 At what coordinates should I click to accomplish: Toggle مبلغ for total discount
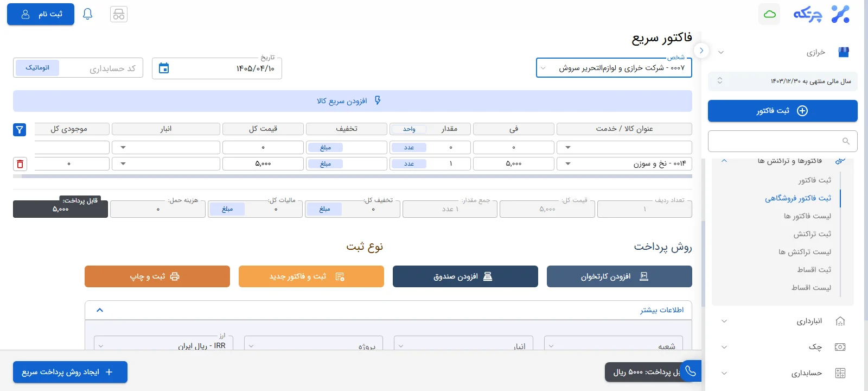[x=324, y=209]
